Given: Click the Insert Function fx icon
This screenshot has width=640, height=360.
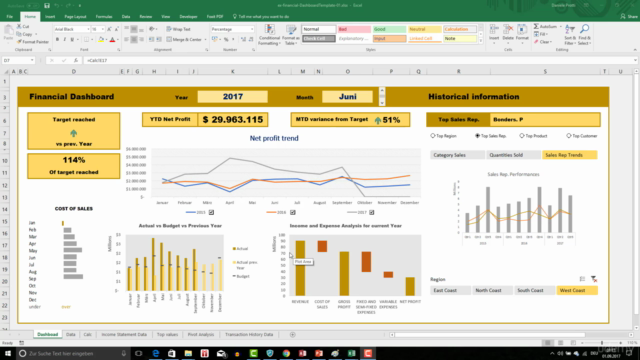Looking at the screenshot, I should tap(76, 60).
